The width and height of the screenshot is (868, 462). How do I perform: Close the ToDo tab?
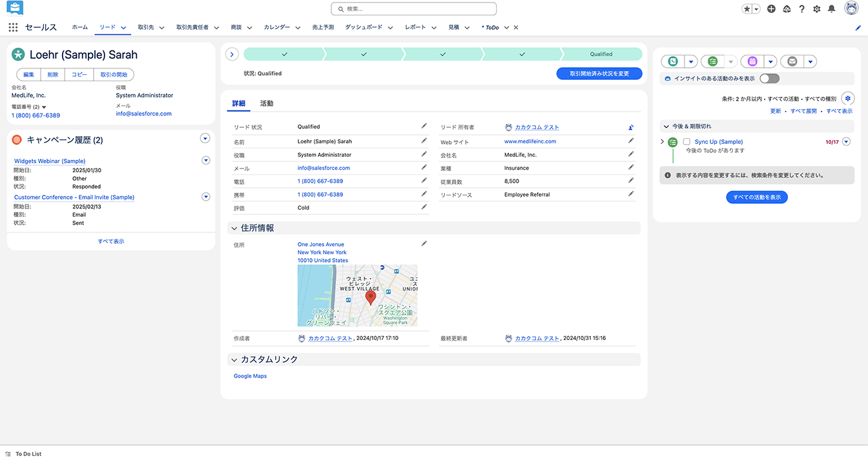[516, 28]
